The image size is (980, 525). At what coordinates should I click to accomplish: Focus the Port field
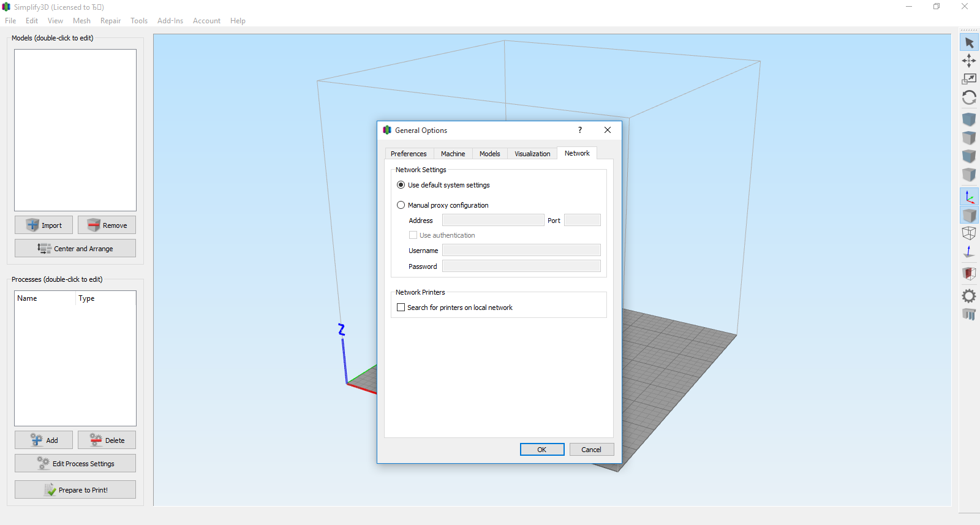point(582,220)
